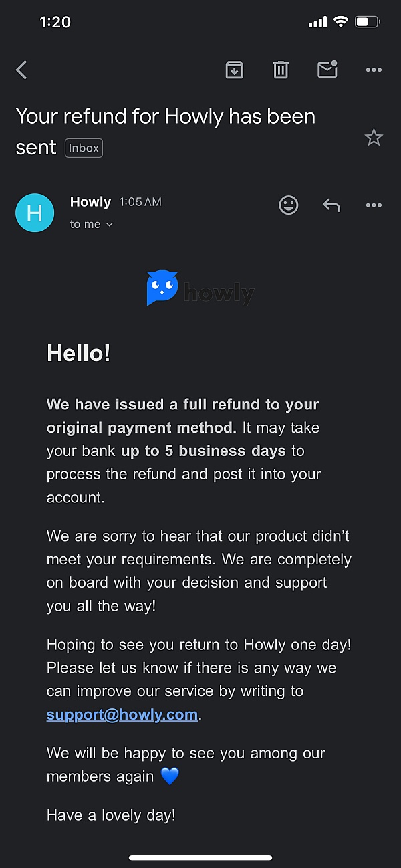Viewport: 401px width, 868px height.
Task: Tap the battery indicator icon
Action: pos(367,22)
